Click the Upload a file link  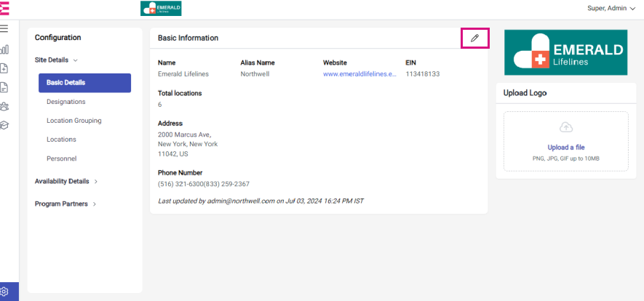[566, 148]
